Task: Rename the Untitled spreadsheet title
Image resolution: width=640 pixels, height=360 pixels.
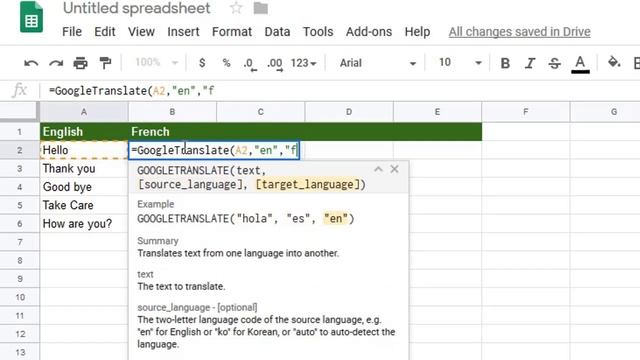Action: (137, 8)
